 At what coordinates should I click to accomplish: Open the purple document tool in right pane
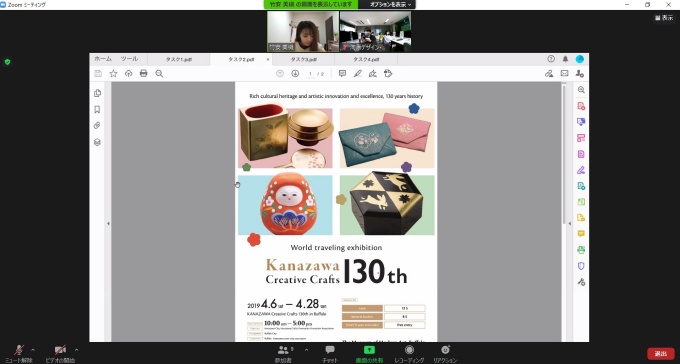581,154
